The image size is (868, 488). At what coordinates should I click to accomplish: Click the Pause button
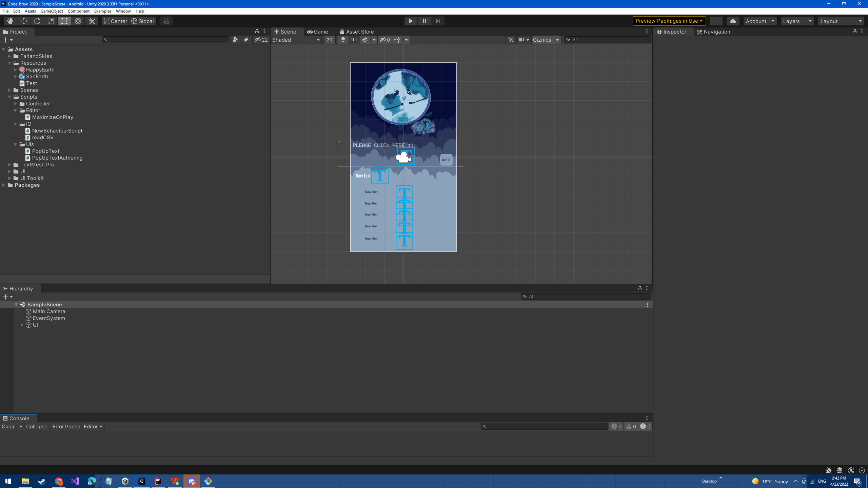point(424,21)
